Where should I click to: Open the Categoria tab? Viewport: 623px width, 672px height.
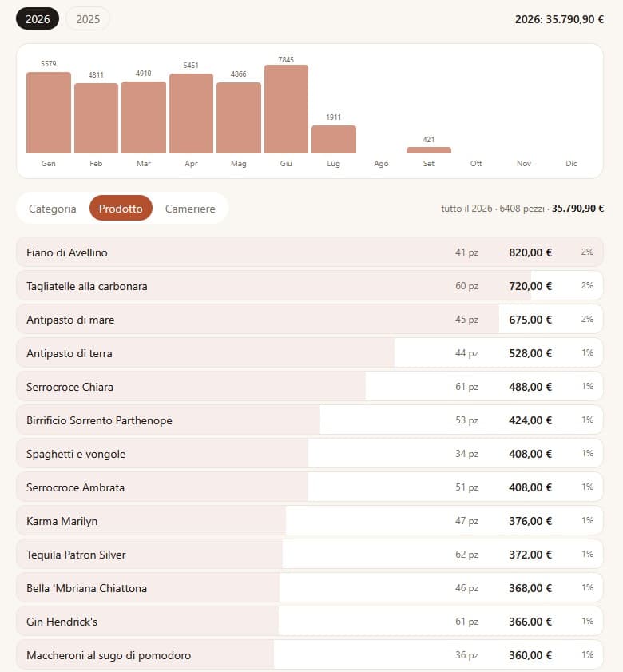tap(52, 209)
